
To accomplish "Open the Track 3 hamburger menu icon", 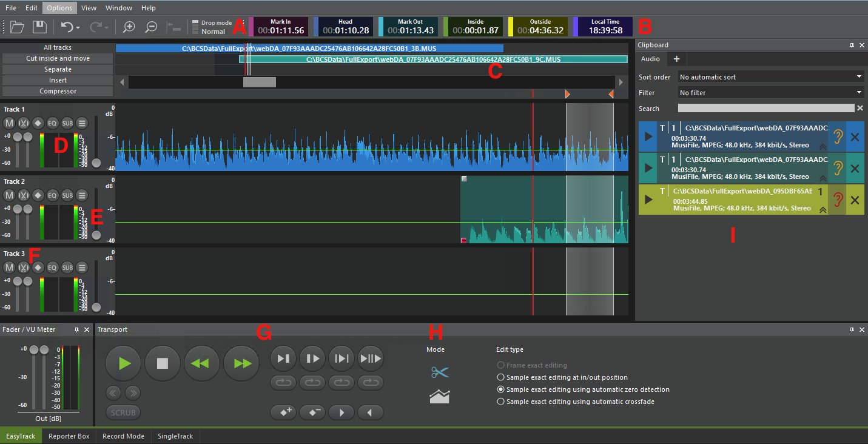I will (x=83, y=267).
